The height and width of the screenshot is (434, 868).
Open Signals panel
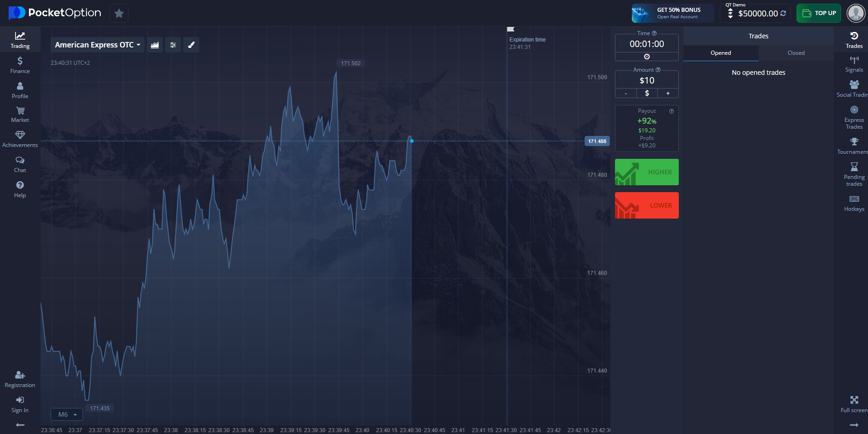(x=854, y=64)
